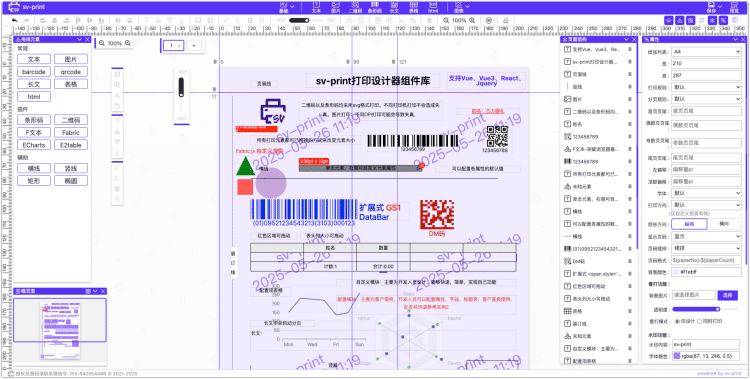Click the page thumbnail in overview panel
The image size is (750, 379).
pos(60,330)
